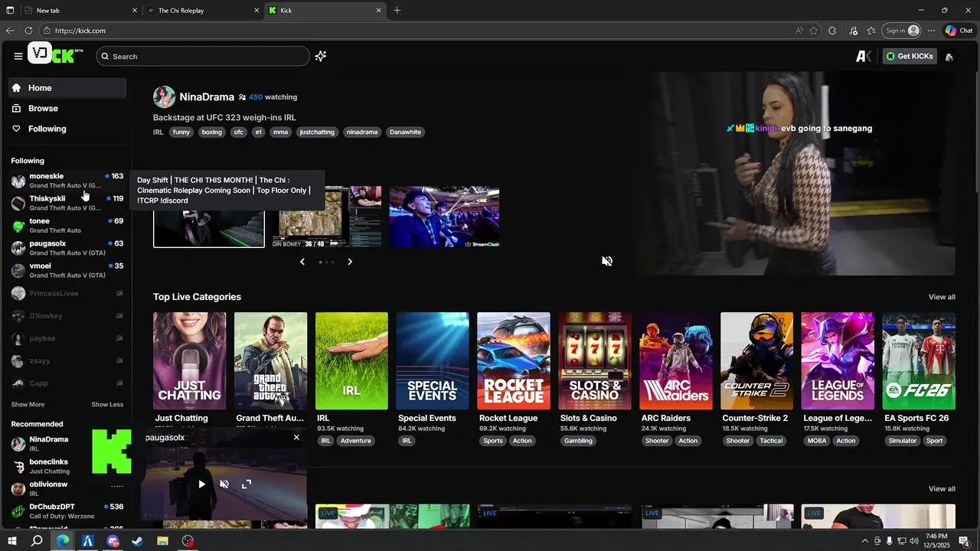Go to next featured stream carousel arrow
The image size is (980, 551).
(350, 262)
